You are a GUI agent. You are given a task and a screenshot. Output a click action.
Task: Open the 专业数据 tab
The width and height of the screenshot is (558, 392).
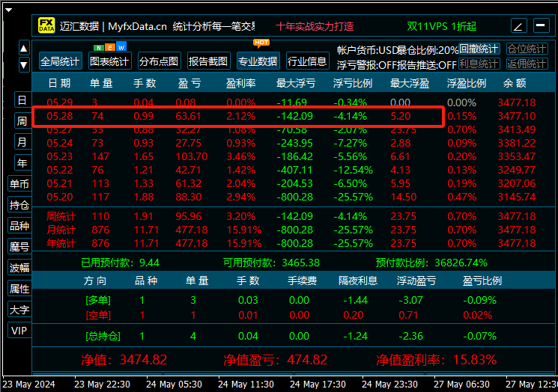[258, 61]
